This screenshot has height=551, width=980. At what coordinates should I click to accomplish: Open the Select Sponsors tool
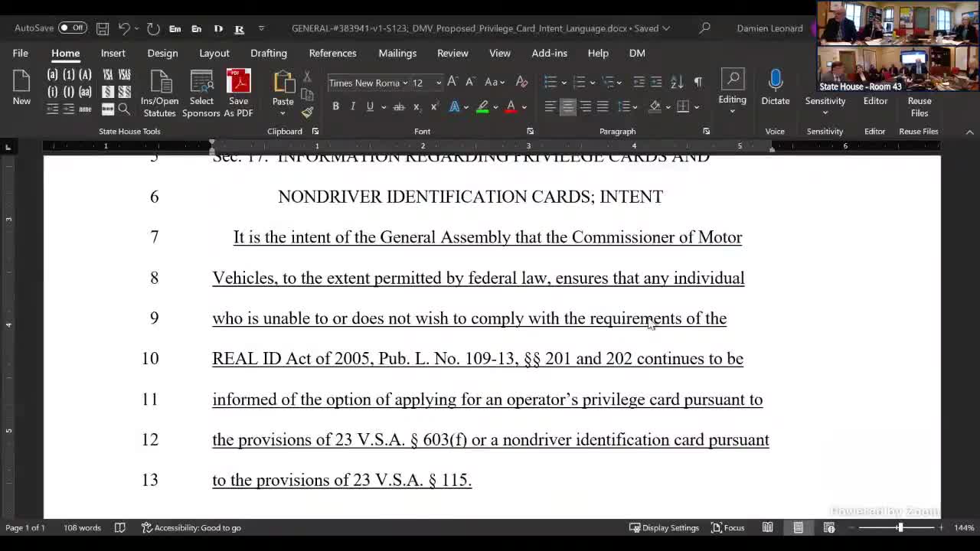pyautogui.click(x=201, y=93)
